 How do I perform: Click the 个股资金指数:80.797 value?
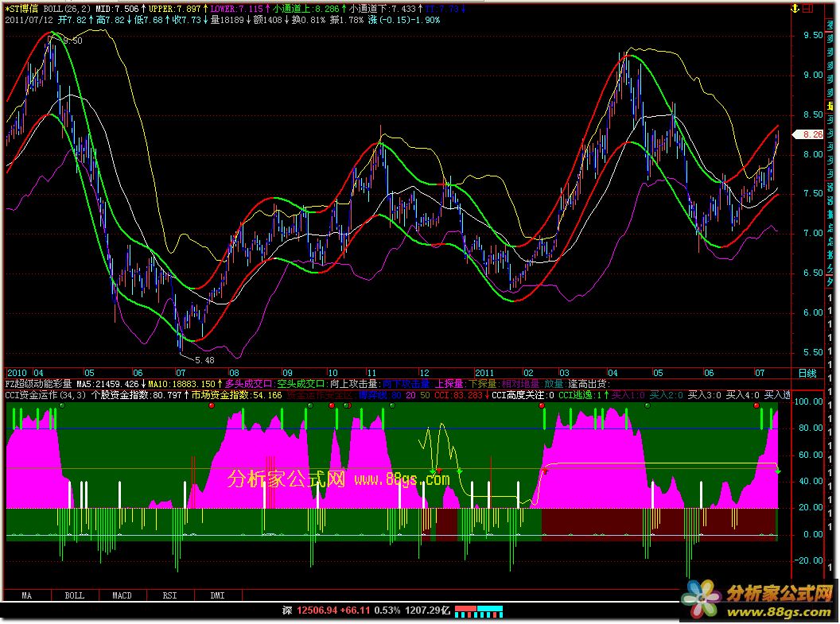click(x=136, y=395)
